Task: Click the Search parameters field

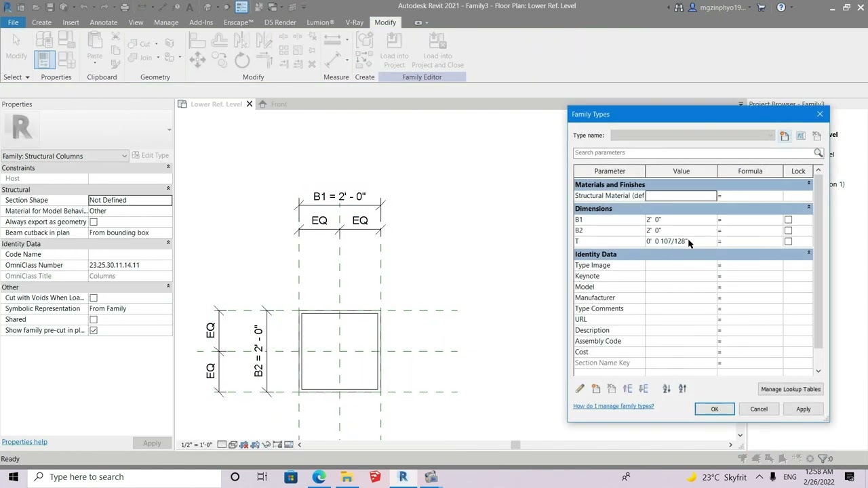Action: pyautogui.click(x=693, y=153)
